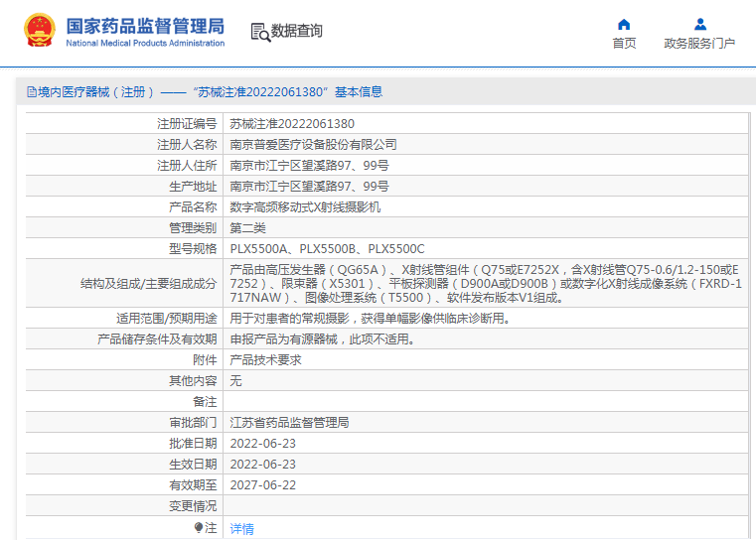Screen dimensions: 756x540
Task: Click the national emblem logo
Action: tap(40, 31)
